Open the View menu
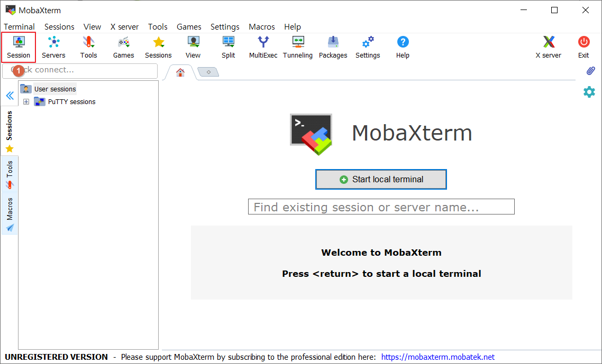 92,27
